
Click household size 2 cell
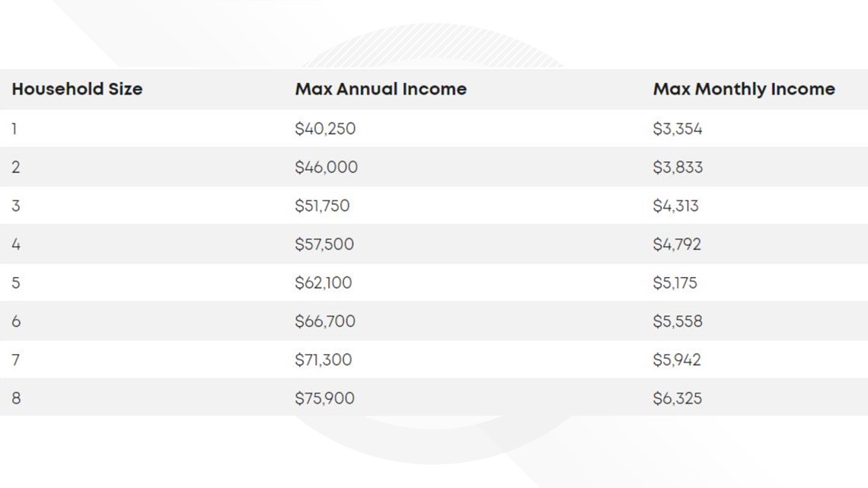(x=15, y=167)
